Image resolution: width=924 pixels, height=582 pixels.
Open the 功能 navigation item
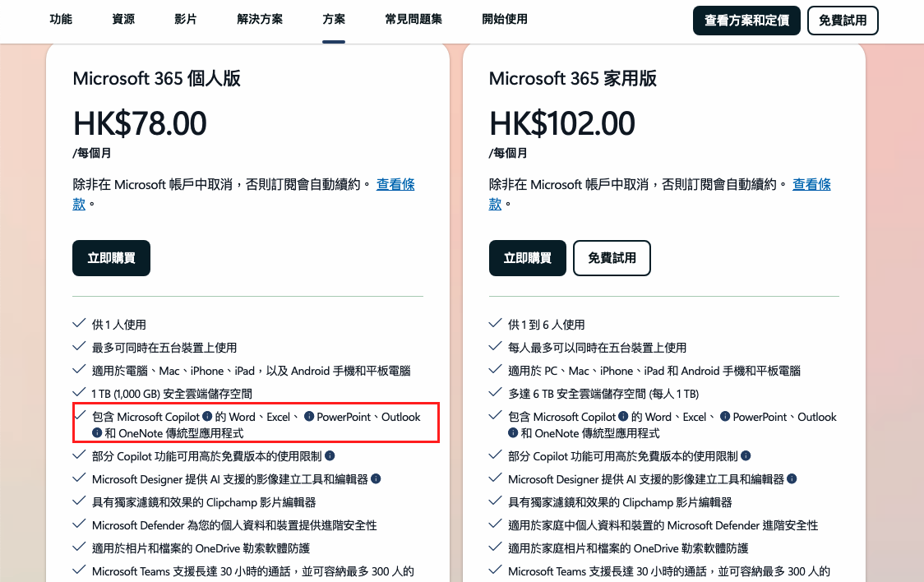tap(61, 19)
